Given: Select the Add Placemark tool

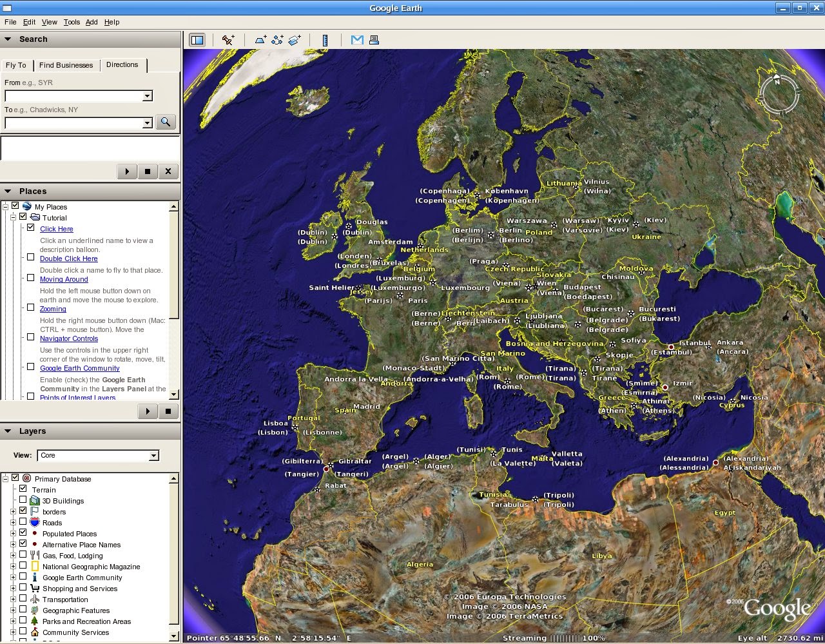Looking at the screenshot, I should pos(228,40).
